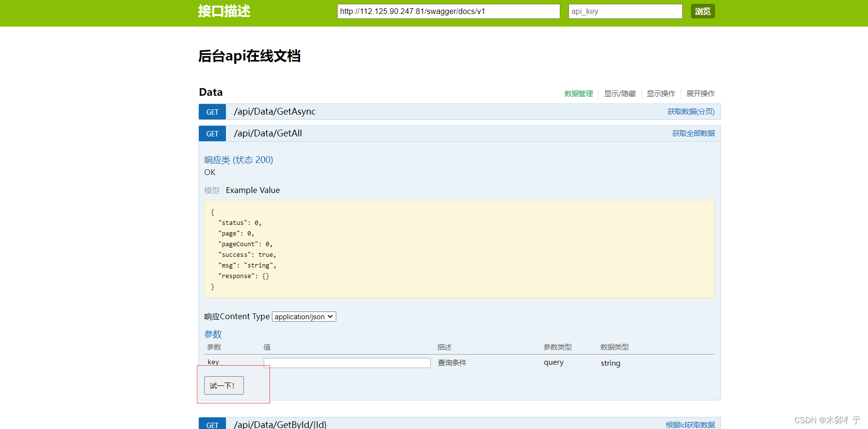The image size is (868, 429).
Task: Click GET badge for /api/Data/GetById/{Id}
Action: (x=212, y=423)
